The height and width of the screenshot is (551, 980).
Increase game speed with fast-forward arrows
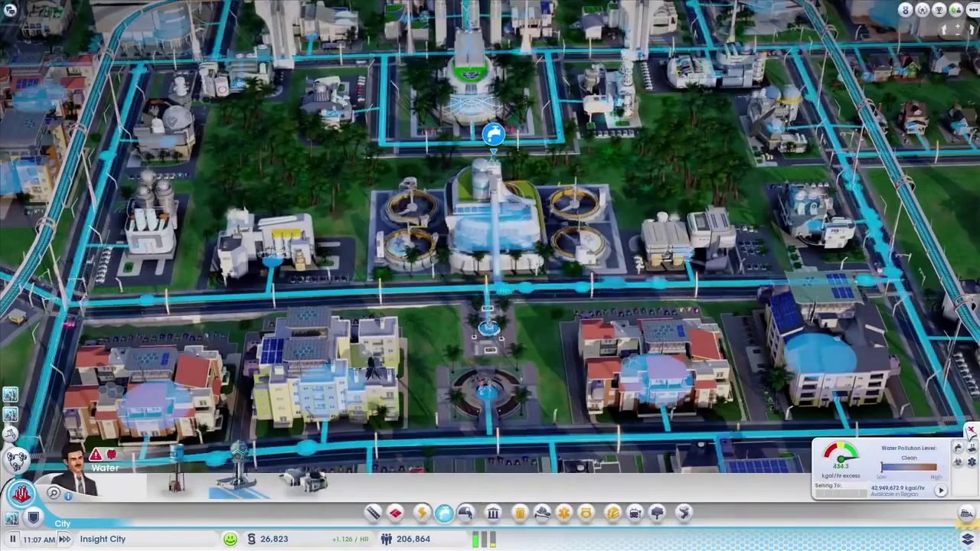65,539
